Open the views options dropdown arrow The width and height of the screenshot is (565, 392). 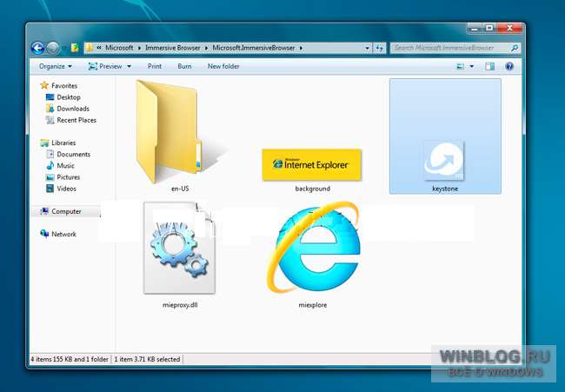(472, 66)
